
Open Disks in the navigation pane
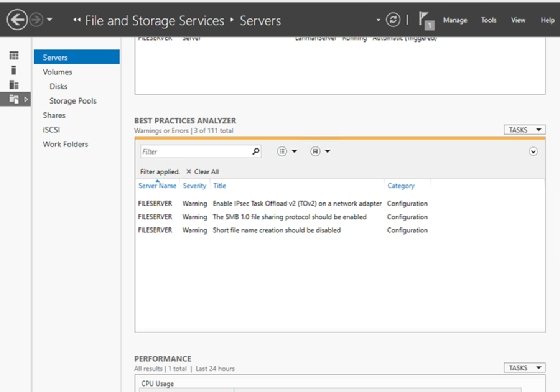[58, 86]
